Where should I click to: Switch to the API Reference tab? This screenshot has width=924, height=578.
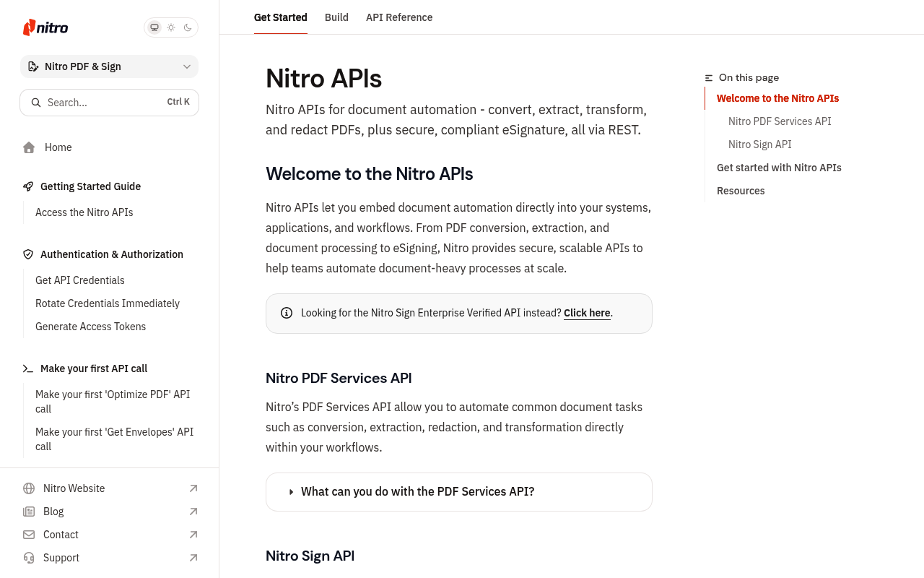pyautogui.click(x=399, y=17)
